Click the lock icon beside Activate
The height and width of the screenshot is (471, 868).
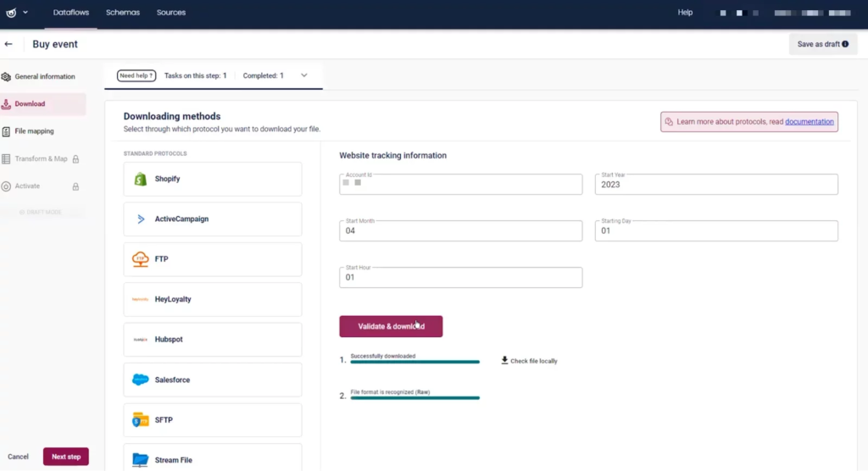pos(75,187)
